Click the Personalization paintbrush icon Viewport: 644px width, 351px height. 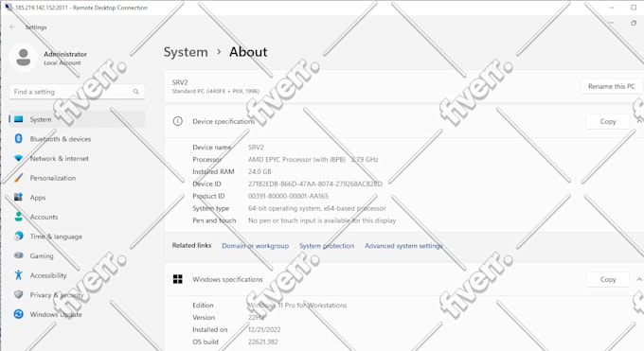(19, 178)
